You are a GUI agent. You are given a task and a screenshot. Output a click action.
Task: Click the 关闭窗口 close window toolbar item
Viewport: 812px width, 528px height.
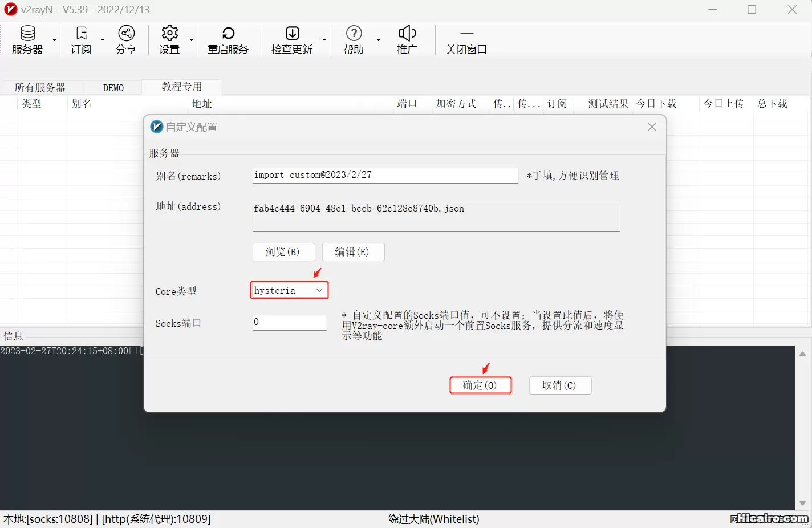click(x=466, y=40)
